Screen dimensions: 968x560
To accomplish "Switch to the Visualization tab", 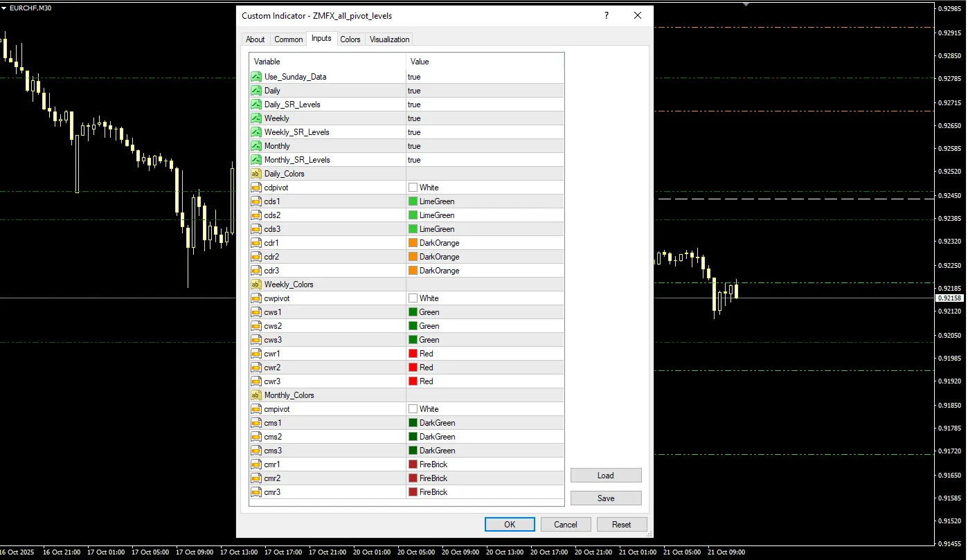I will (389, 39).
